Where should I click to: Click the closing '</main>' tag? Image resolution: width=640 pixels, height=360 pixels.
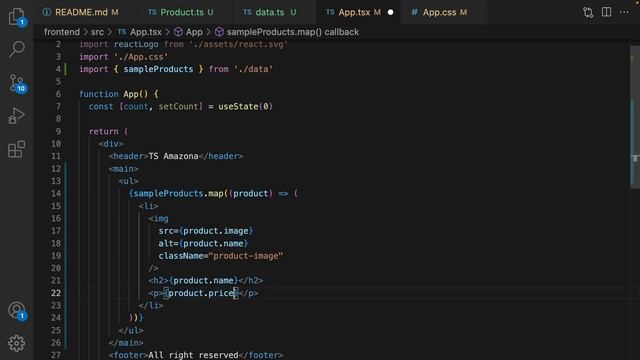(126, 343)
